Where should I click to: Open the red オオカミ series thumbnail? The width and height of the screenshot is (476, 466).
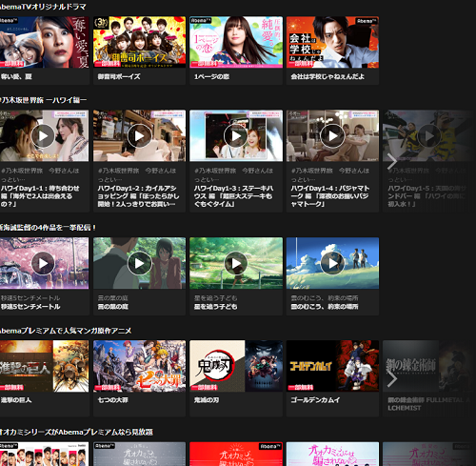click(236, 454)
